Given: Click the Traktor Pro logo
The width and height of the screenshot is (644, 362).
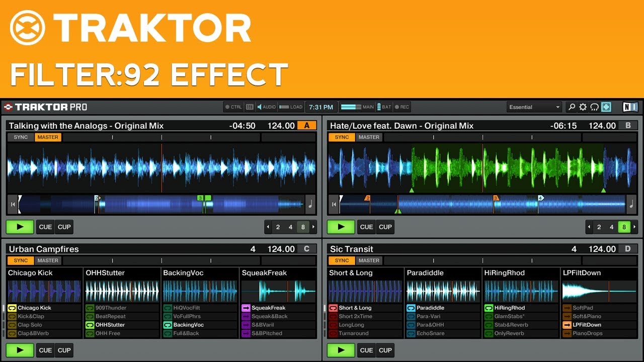Looking at the screenshot, I should point(45,107).
